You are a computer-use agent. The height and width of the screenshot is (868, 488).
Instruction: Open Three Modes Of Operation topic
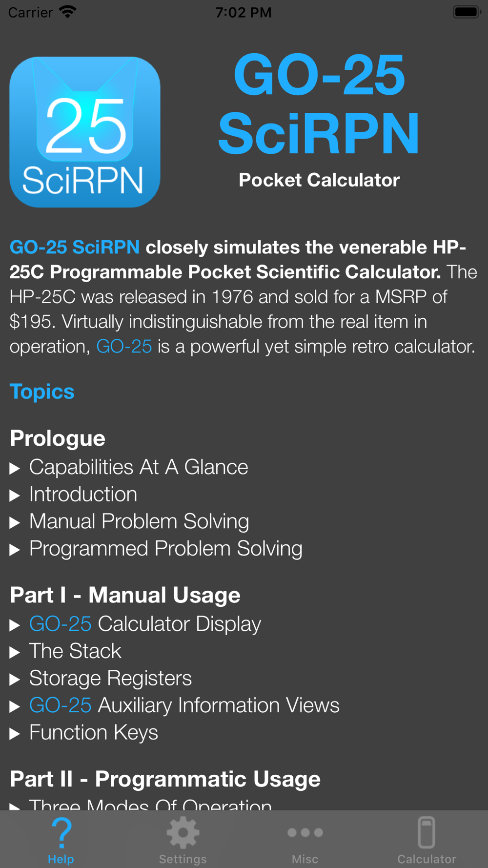[x=150, y=805]
